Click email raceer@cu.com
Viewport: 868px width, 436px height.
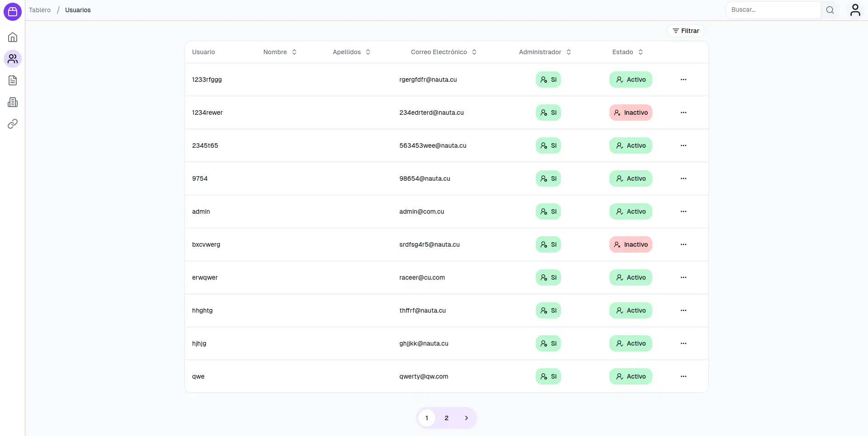tap(422, 277)
